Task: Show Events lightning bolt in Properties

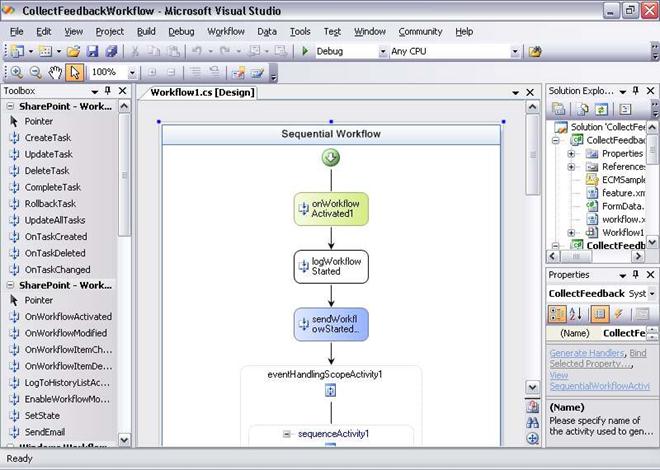Action: tap(619, 314)
